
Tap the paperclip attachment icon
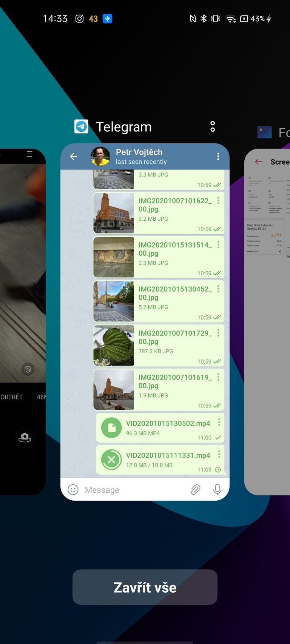195,490
